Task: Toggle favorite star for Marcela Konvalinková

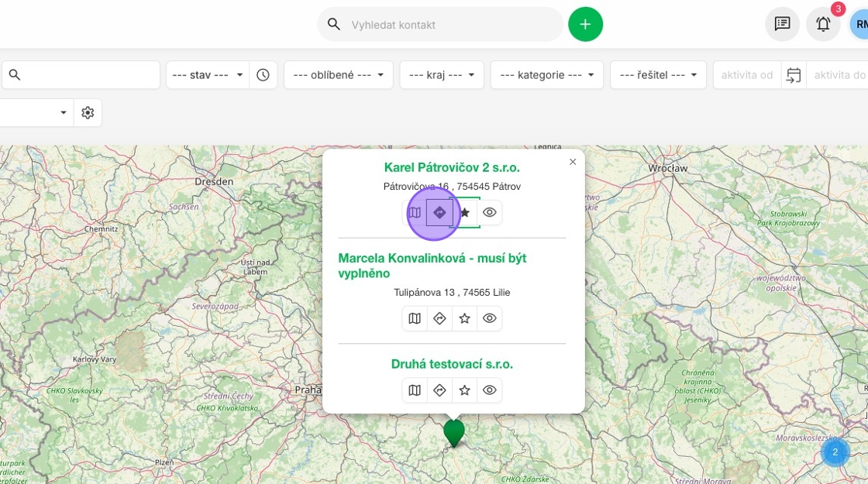Action: click(464, 318)
